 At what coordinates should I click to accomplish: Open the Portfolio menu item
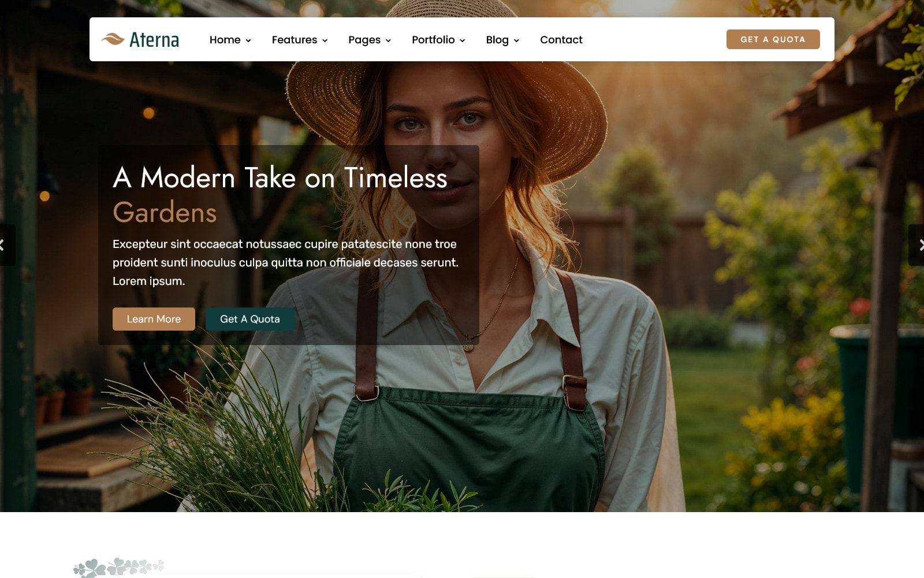(433, 40)
